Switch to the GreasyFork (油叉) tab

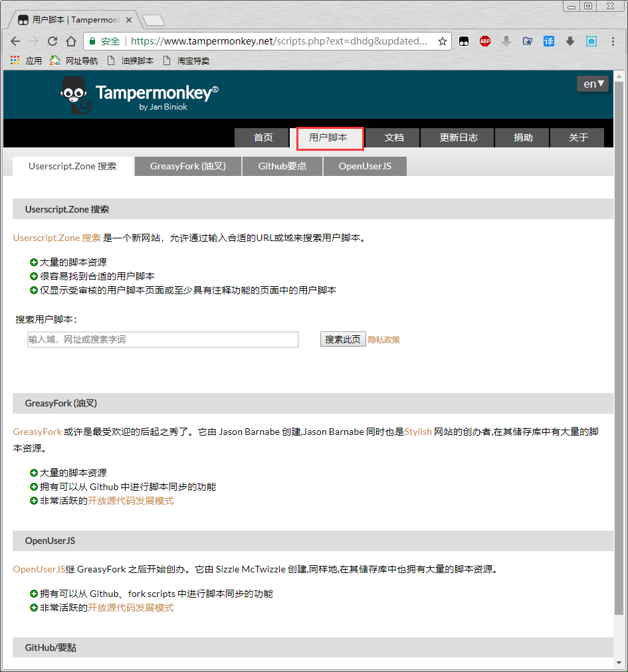pos(187,166)
